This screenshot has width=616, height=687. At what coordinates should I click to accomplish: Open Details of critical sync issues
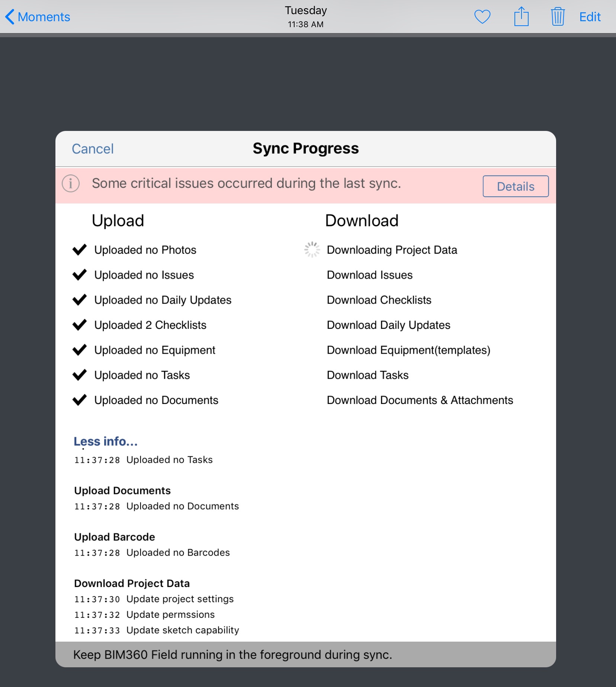pyautogui.click(x=515, y=186)
